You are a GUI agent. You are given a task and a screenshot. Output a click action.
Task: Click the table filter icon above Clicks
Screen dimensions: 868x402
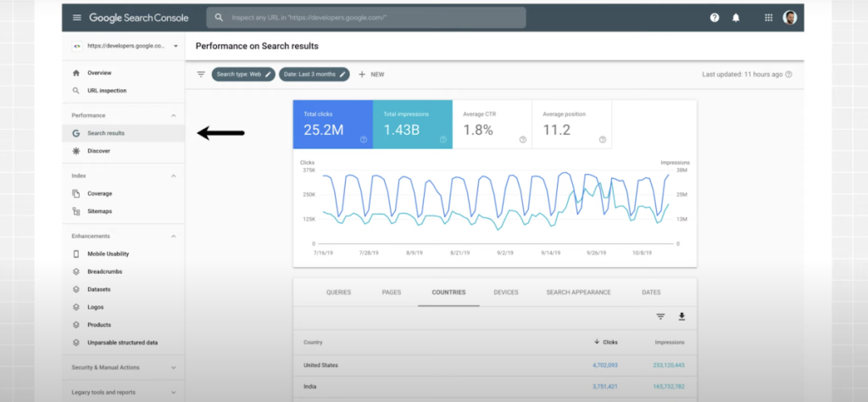(x=660, y=316)
